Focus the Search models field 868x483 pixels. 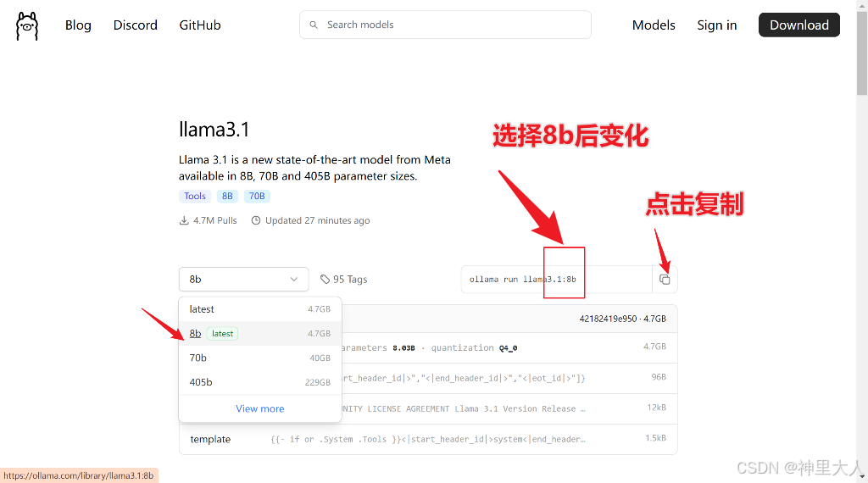coord(445,25)
